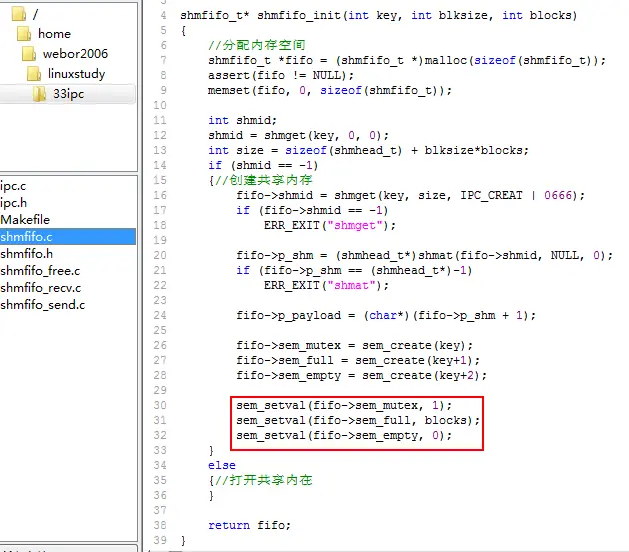Click fifo->p_payload assignment line
Screen dimensions: 629x552
pos(386,316)
